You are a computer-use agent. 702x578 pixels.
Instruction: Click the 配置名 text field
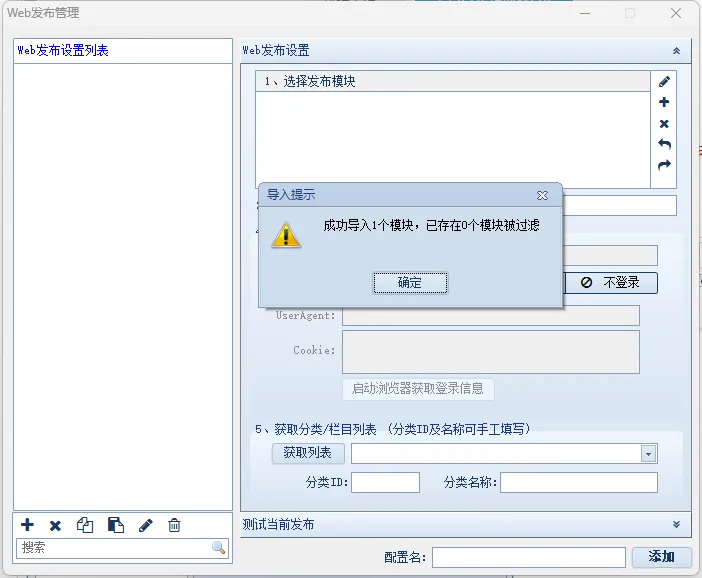click(x=528, y=557)
